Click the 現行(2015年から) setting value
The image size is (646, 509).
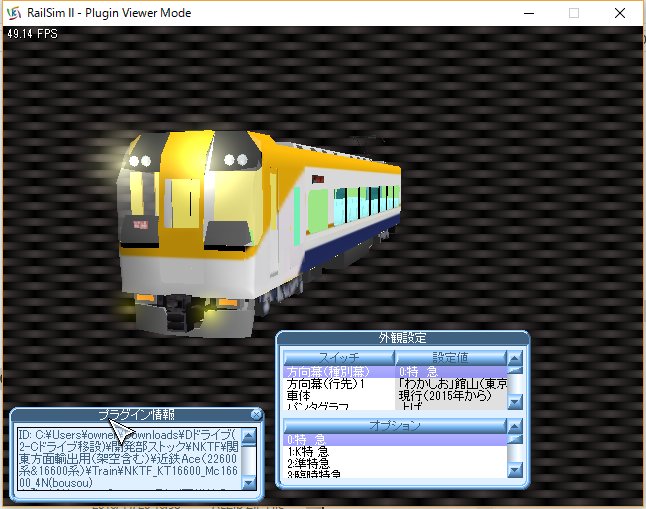[x=451, y=396]
